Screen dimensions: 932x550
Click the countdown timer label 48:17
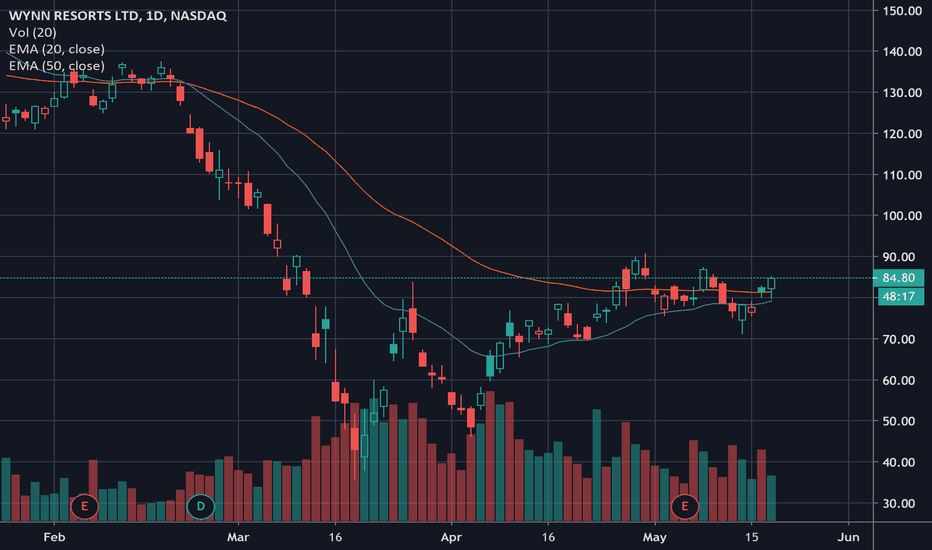tap(899, 296)
